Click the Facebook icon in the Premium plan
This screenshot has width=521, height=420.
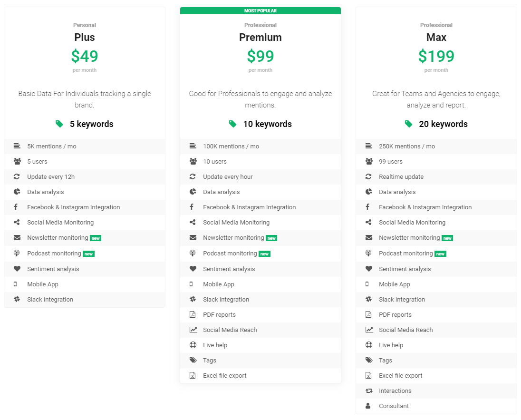pyautogui.click(x=192, y=207)
